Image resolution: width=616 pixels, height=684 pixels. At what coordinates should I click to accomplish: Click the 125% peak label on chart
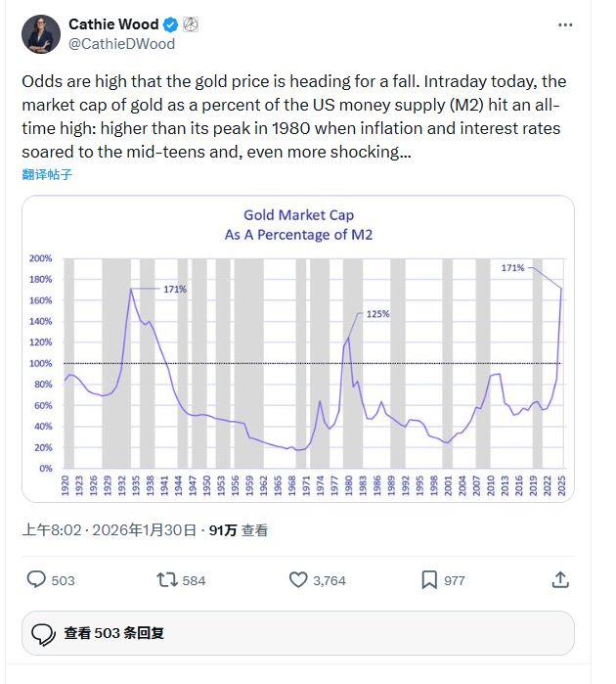(x=377, y=314)
